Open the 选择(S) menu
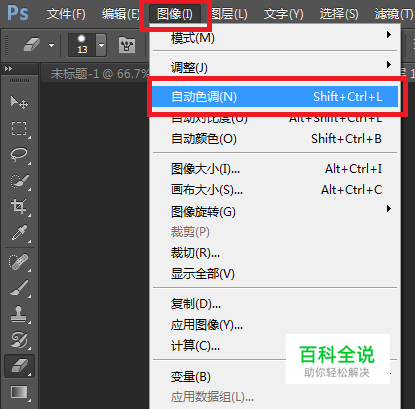 pyautogui.click(x=339, y=14)
